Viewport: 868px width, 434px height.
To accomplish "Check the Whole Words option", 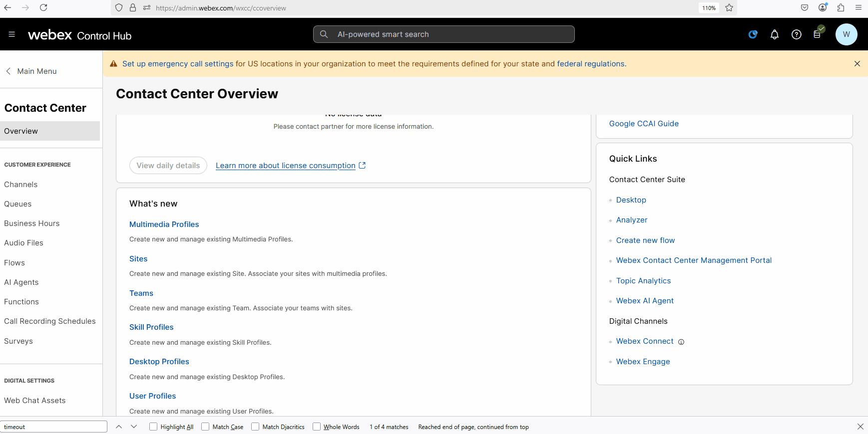I will (x=317, y=427).
